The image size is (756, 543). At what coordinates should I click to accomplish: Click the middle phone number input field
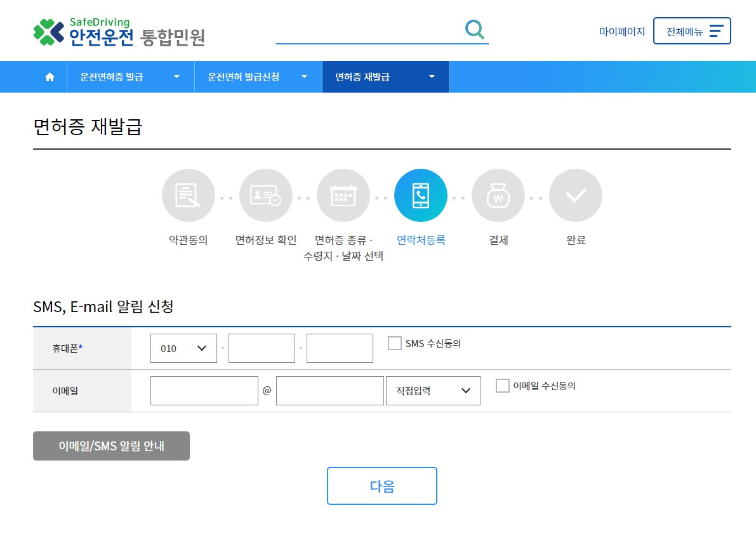(x=262, y=348)
